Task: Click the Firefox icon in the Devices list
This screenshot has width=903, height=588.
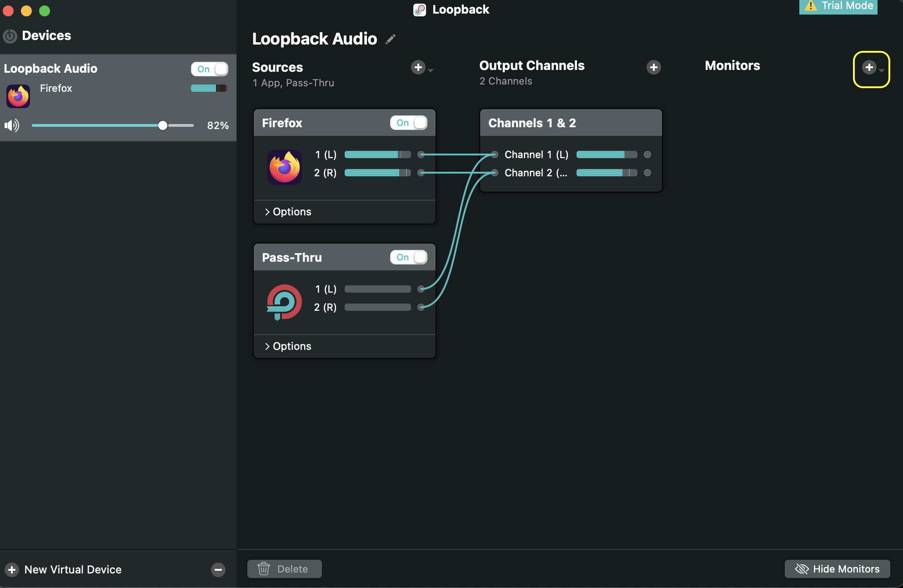Action: pyautogui.click(x=18, y=96)
